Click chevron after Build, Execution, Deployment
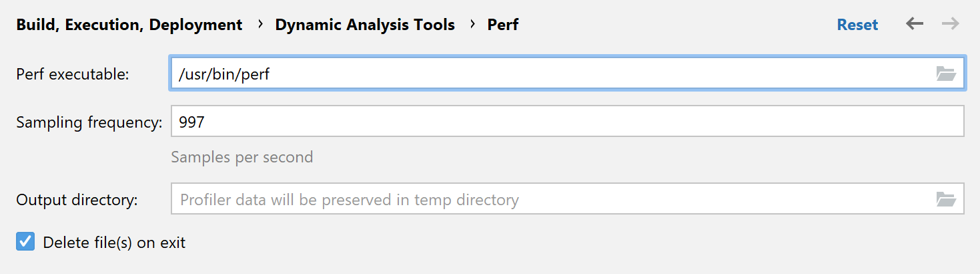Image resolution: width=980 pixels, height=274 pixels. click(260, 25)
